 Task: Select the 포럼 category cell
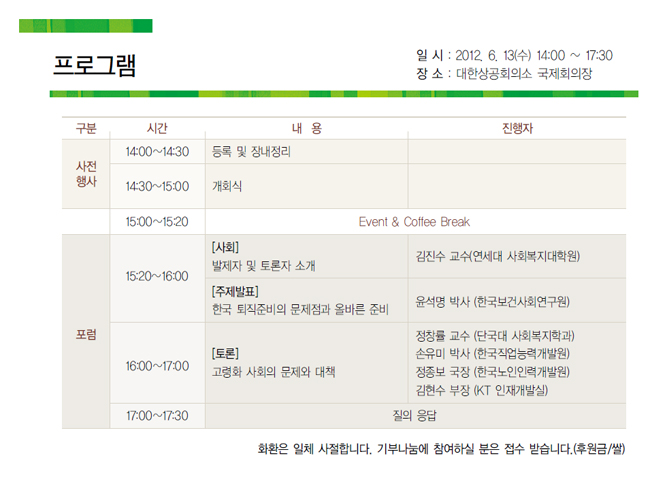[86, 334]
